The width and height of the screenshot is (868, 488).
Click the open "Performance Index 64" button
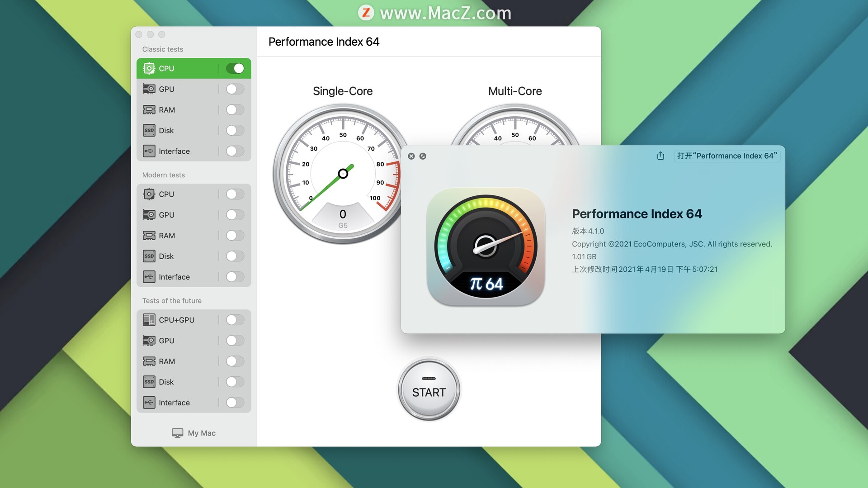tap(727, 156)
